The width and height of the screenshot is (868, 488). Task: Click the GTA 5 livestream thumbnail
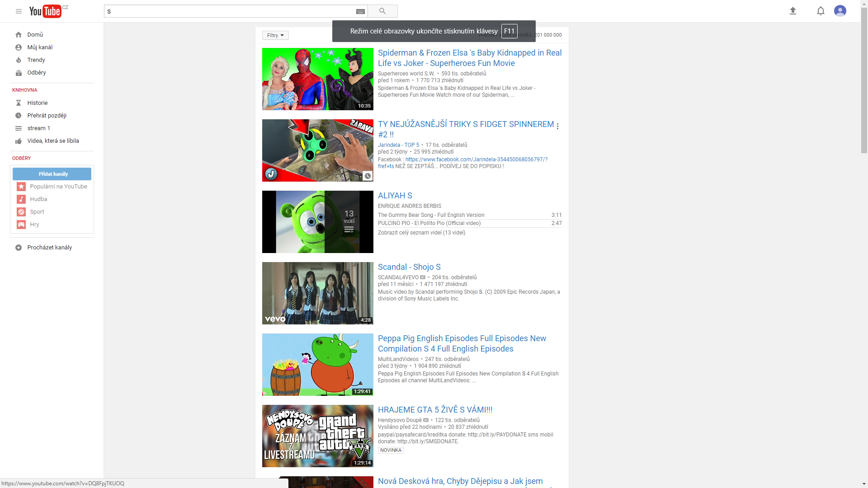[318, 436]
